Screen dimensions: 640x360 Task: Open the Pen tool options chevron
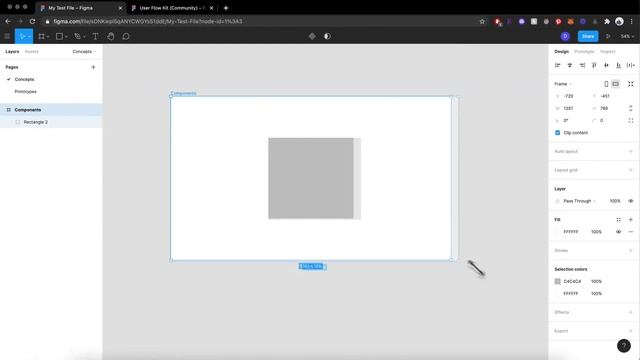tap(84, 37)
